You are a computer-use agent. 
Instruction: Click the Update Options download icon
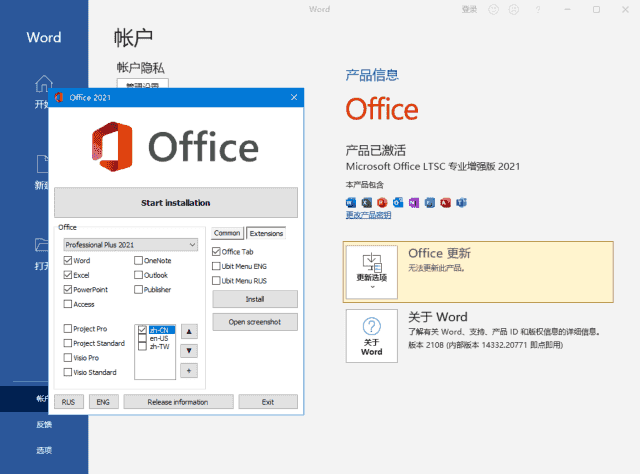pos(372,263)
